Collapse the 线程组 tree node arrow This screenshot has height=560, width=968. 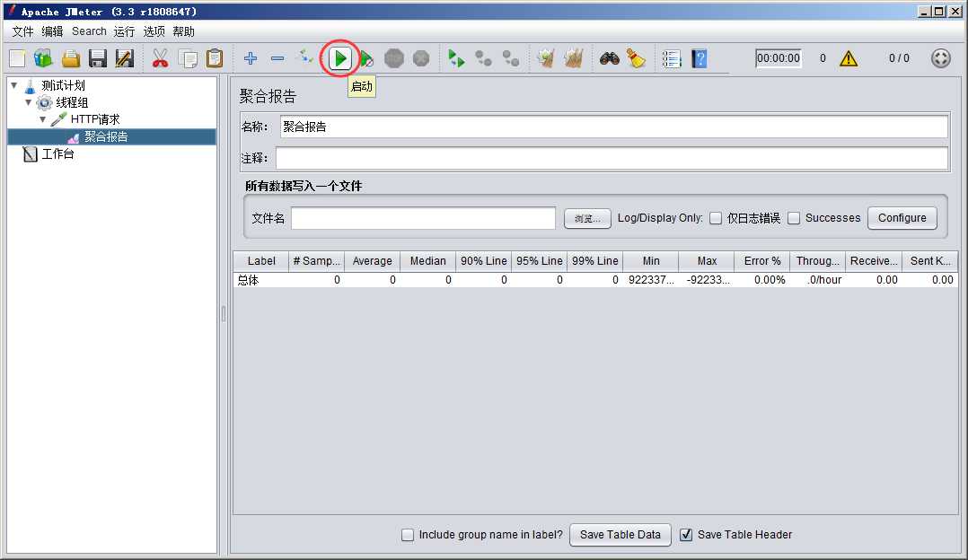click(x=29, y=102)
